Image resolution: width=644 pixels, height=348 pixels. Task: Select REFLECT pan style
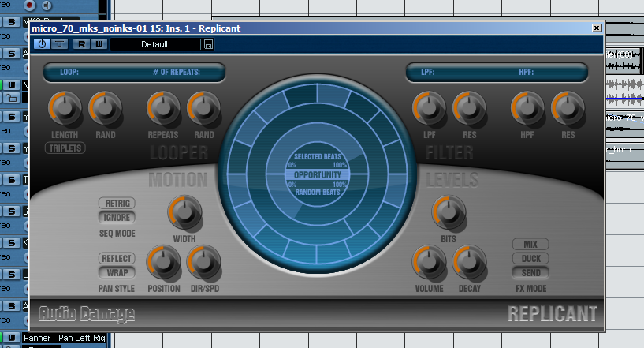117,258
